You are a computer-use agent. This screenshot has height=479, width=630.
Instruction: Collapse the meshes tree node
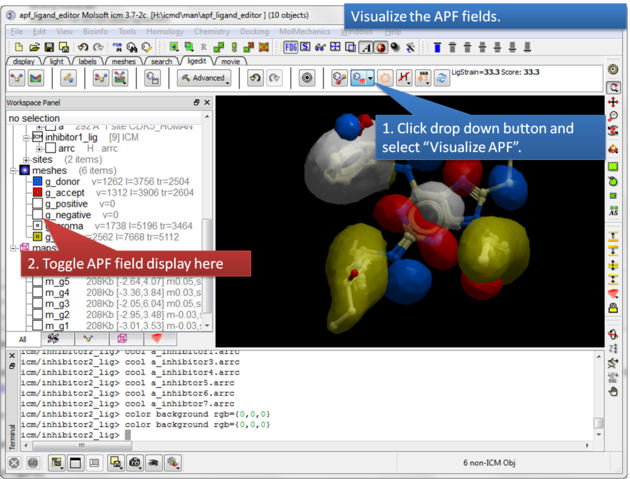point(14,171)
